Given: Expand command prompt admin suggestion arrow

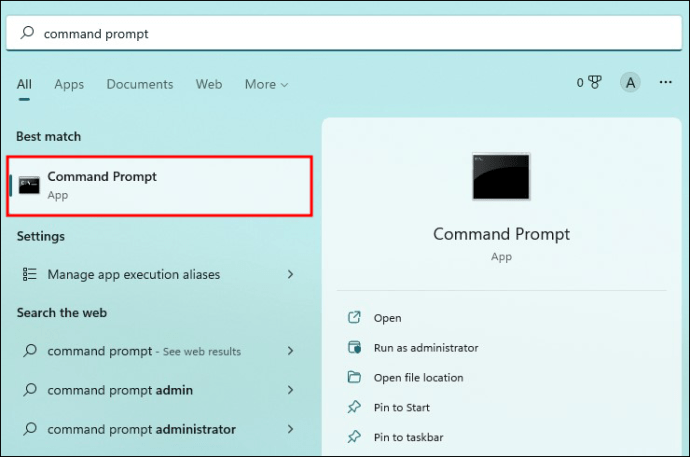Looking at the screenshot, I should (290, 390).
